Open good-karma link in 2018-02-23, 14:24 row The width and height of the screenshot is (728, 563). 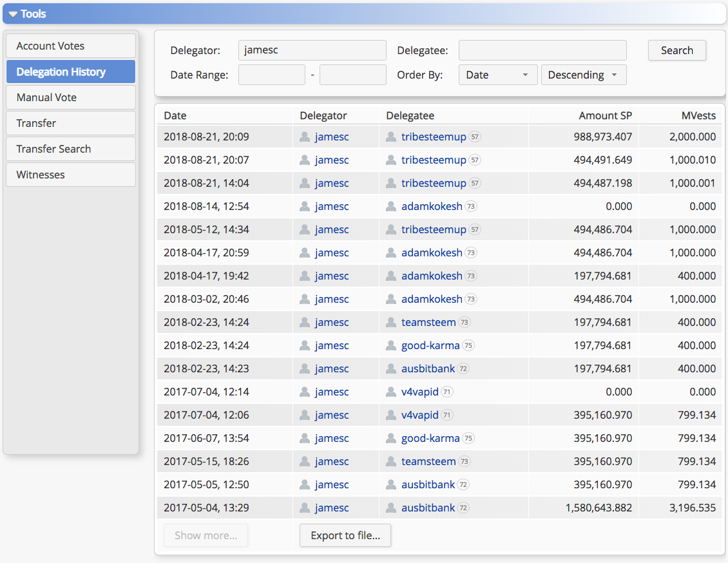point(430,345)
